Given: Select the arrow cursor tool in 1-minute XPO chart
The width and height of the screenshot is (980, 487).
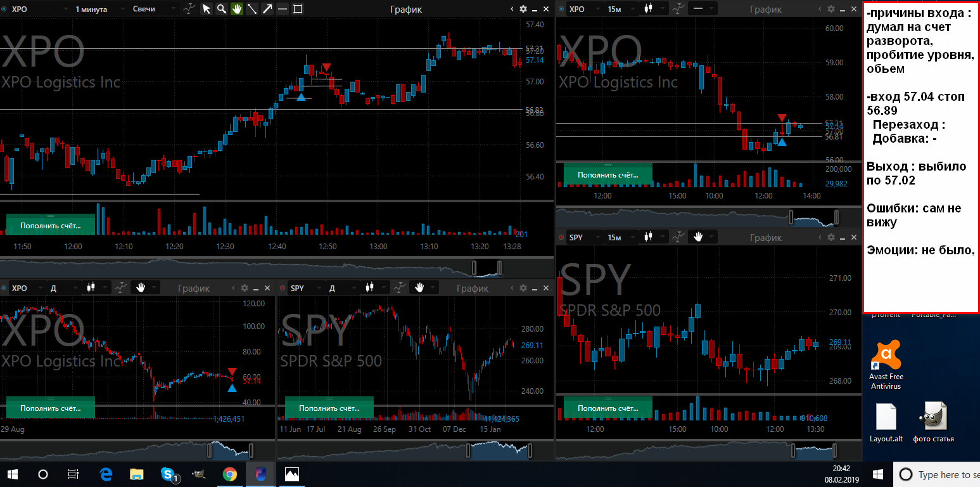Looking at the screenshot, I should [x=206, y=9].
